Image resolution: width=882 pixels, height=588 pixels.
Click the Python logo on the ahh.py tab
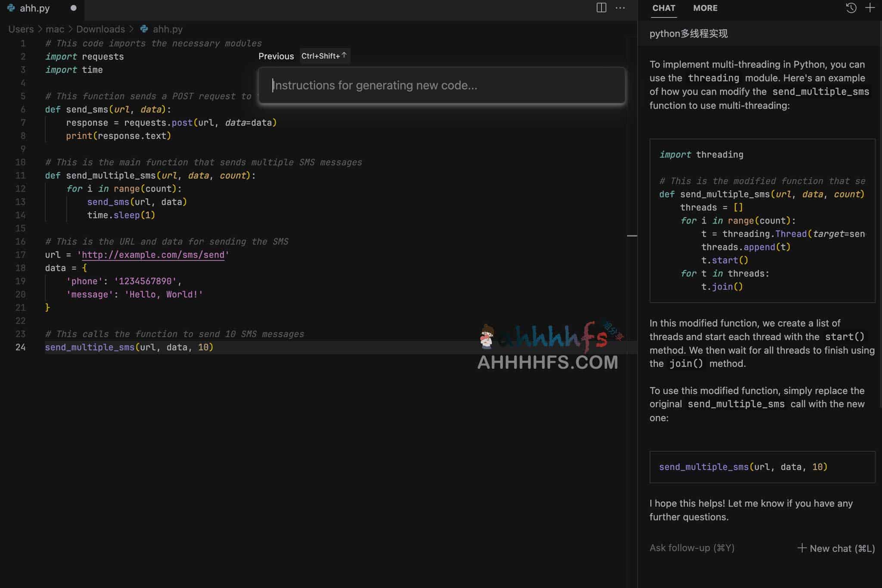pyautogui.click(x=11, y=7)
